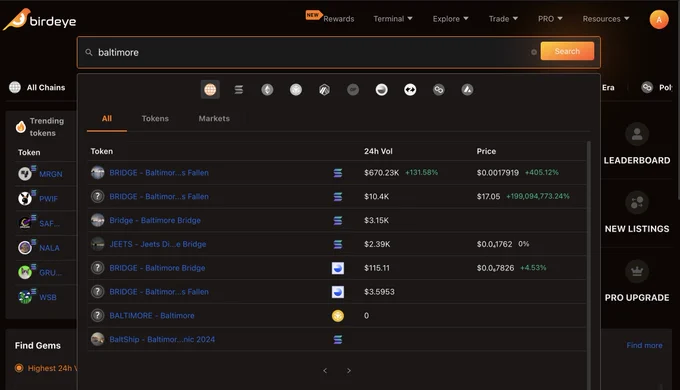Open WSB trending token link

tap(48, 298)
